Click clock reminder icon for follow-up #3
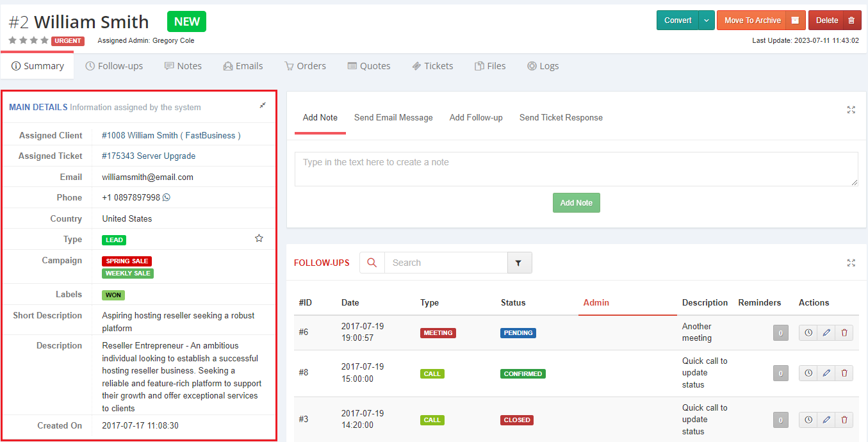The image size is (868, 442). point(808,420)
